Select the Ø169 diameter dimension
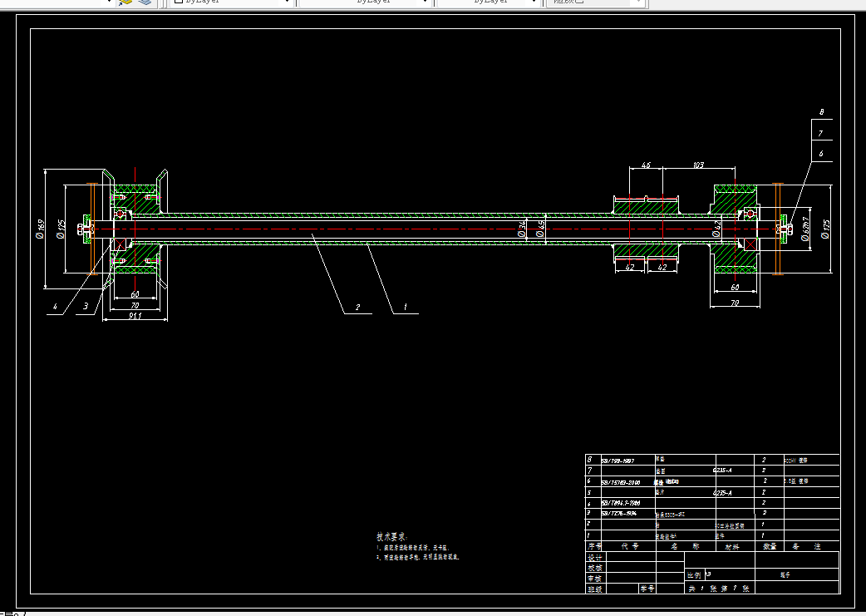 point(41,229)
